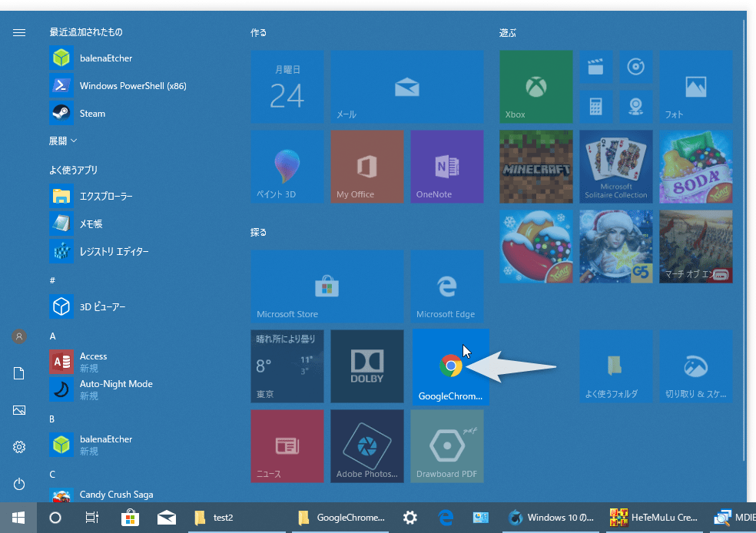Open the OneNote tile

click(x=447, y=167)
